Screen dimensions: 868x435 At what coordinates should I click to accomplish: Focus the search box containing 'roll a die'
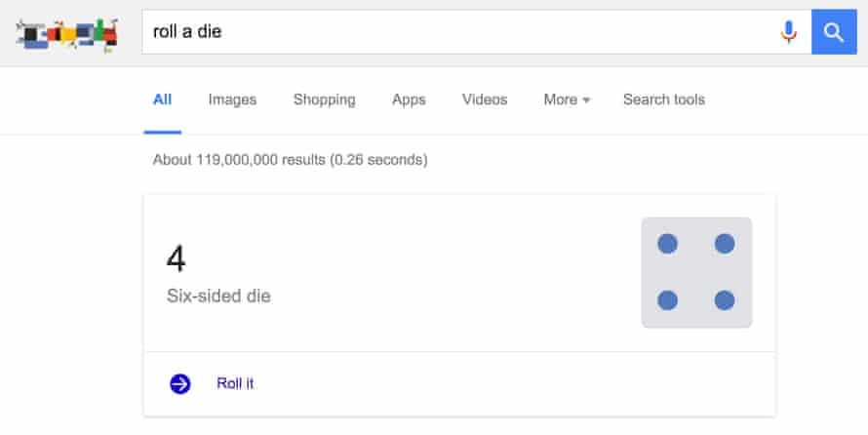458,32
